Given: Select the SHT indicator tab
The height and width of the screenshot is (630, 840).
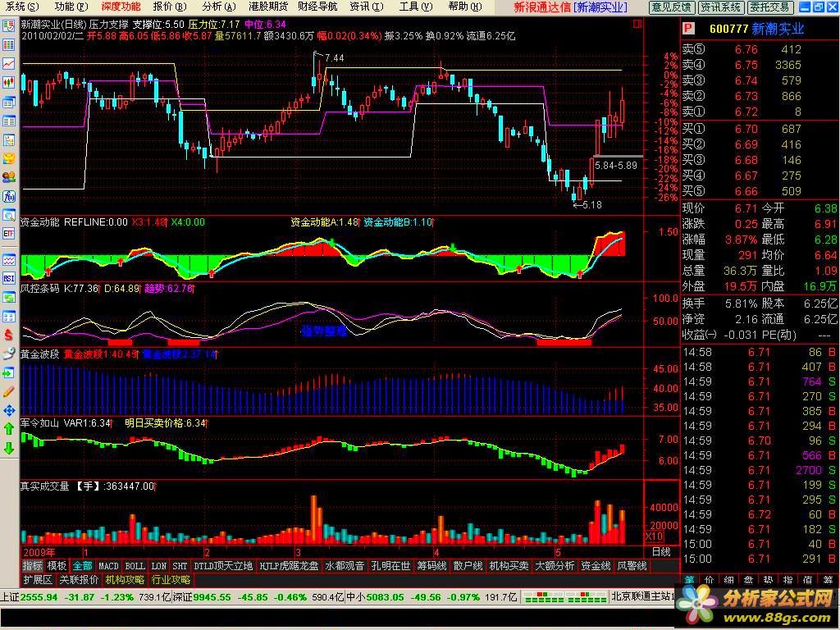Looking at the screenshot, I should 180,566.
